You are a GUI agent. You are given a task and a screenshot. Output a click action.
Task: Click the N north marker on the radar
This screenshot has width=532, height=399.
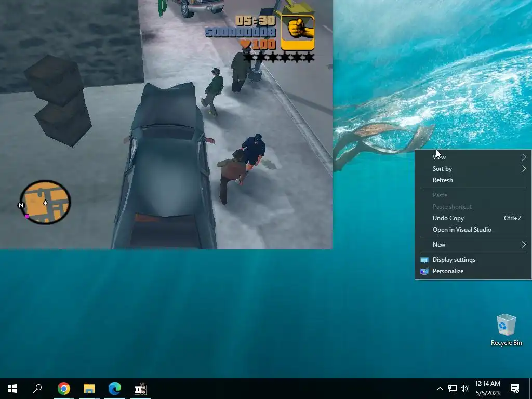[x=21, y=205]
